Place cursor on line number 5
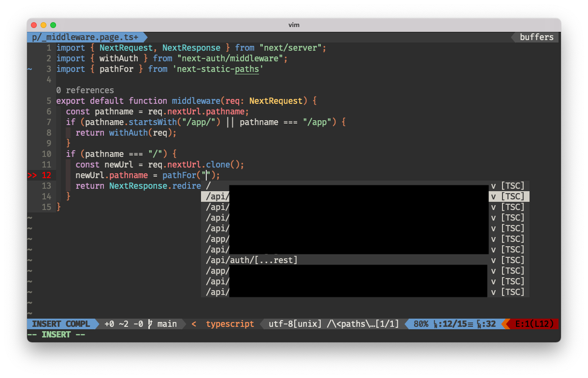This screenshot has height=378, width=588. tap(48, 101)
